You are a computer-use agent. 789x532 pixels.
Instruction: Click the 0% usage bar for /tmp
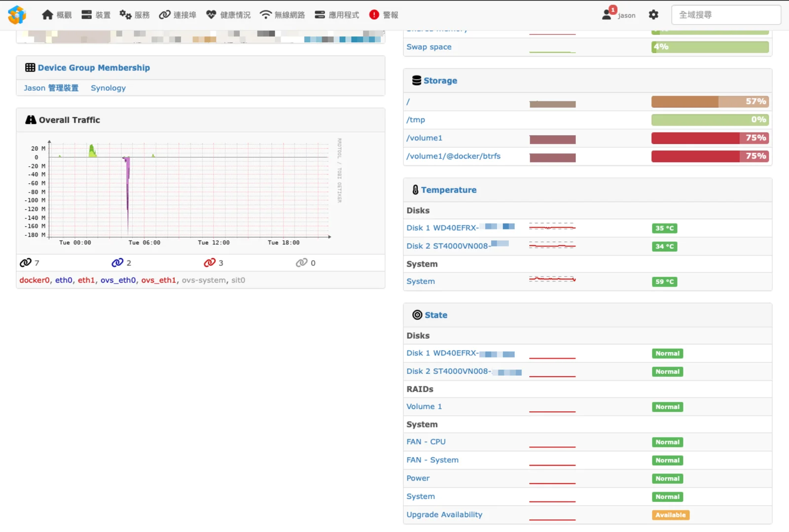pyautogui.click(x=710, y=120)
